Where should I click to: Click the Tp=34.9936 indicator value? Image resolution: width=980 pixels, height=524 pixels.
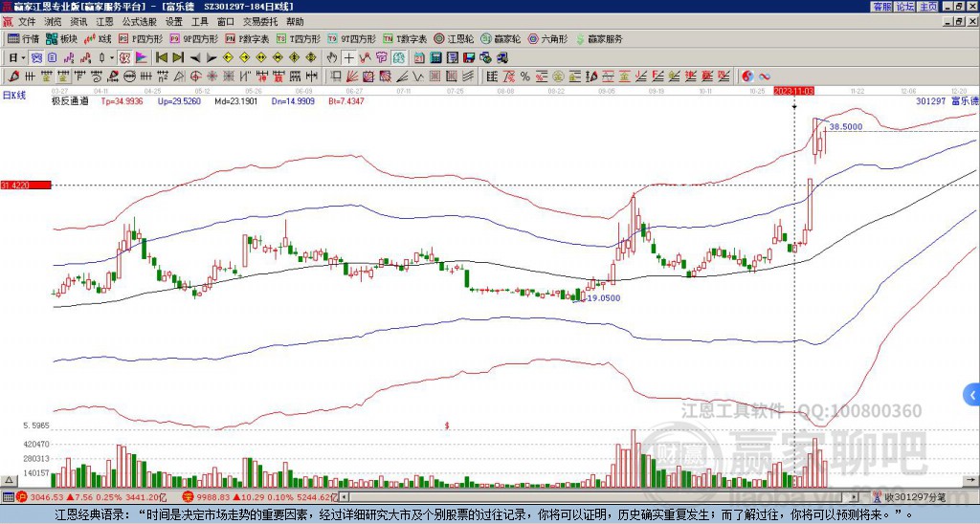tap(122, 100)
